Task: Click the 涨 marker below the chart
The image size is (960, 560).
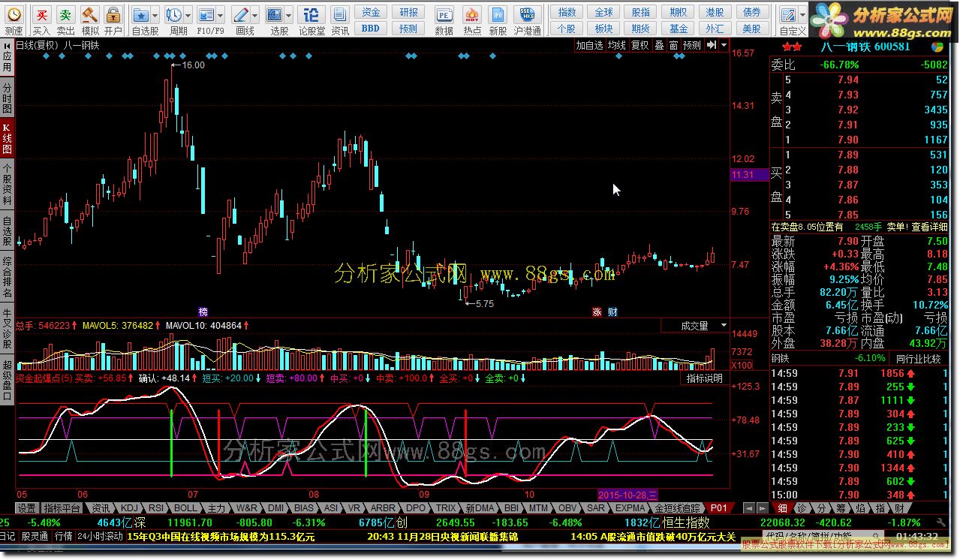Action: tap(597, 312)
